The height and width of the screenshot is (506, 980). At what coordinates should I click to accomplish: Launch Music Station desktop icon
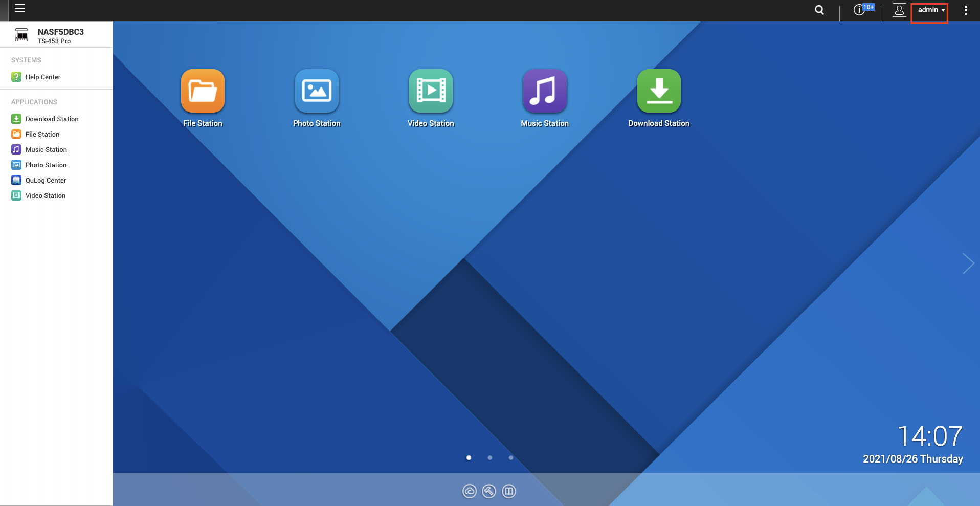(x=545, y=91)
